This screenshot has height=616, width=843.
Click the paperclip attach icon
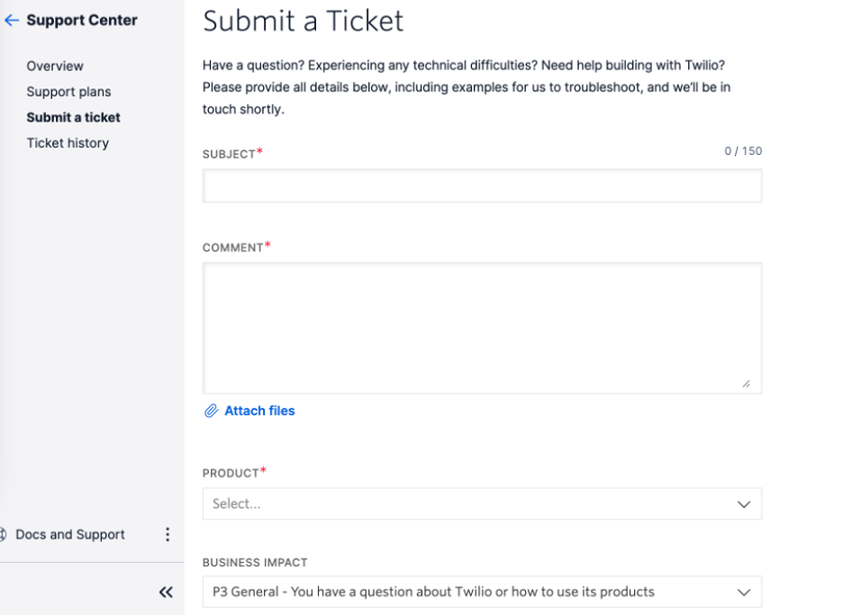point(212,412)
